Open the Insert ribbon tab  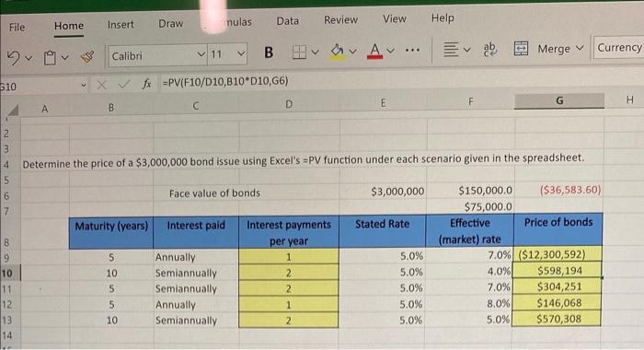[121, 25]
